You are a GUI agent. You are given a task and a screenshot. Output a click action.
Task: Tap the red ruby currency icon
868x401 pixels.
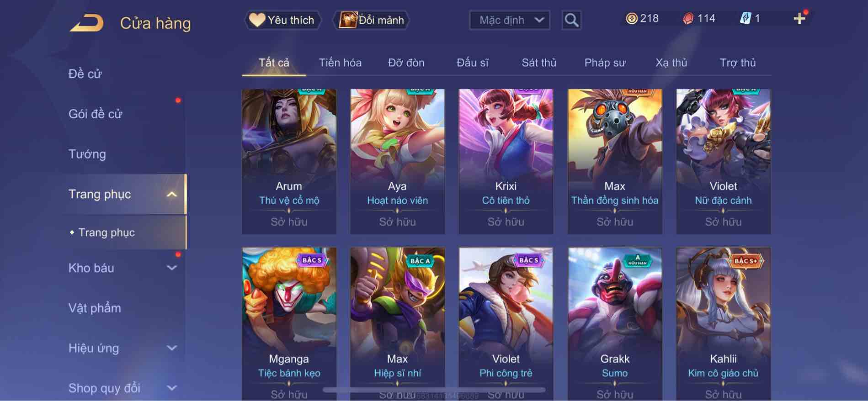(688, 18)
